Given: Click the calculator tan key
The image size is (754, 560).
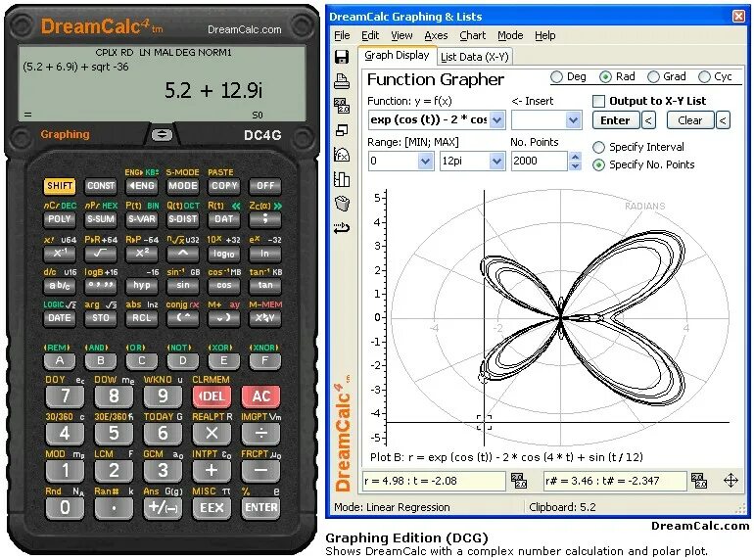Looking at the screenshot, I should pos(265,285).
